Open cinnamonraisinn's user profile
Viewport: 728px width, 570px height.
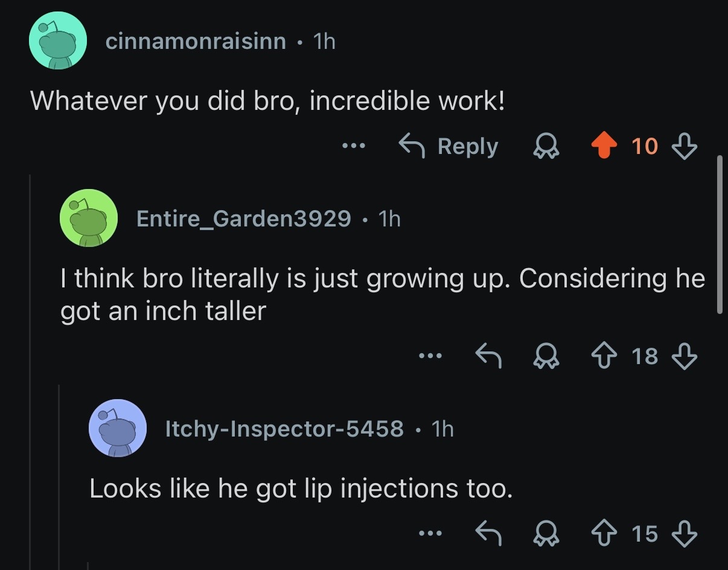point(196,41)
